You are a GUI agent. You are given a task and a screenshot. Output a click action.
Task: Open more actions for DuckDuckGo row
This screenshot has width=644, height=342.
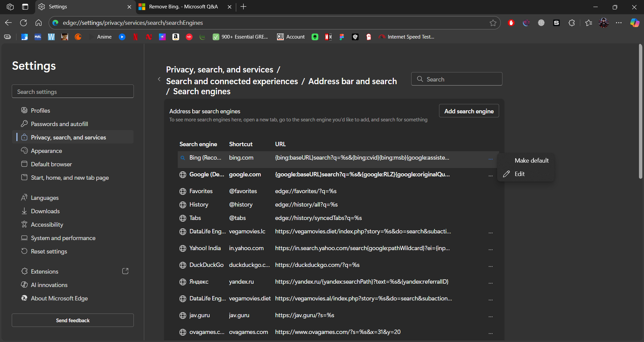coord(490,266)
